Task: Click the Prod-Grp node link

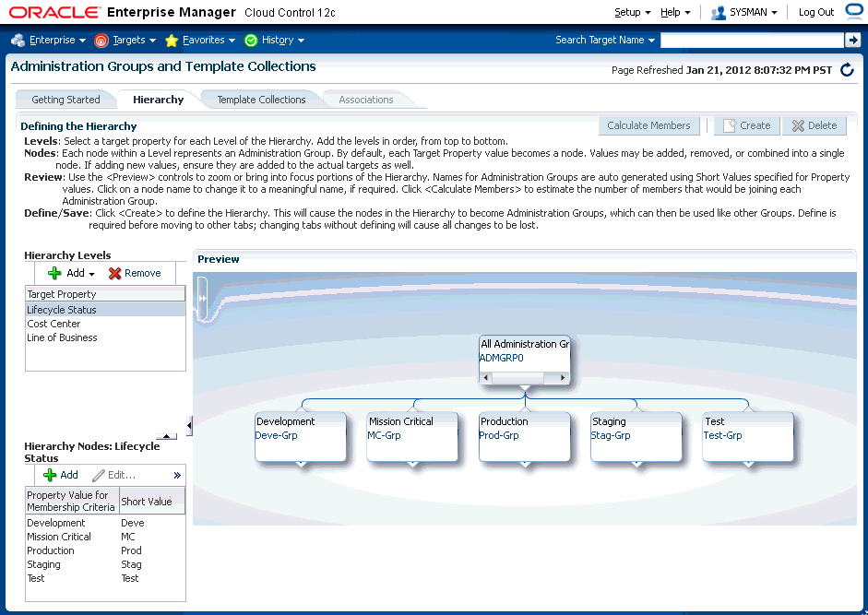Action: tap(499, 435)
